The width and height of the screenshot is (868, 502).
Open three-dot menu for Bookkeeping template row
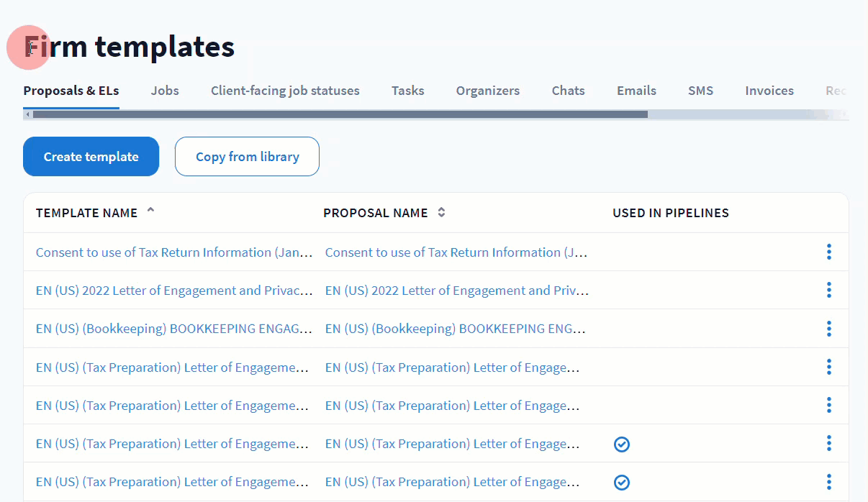[x=828, y=329]
